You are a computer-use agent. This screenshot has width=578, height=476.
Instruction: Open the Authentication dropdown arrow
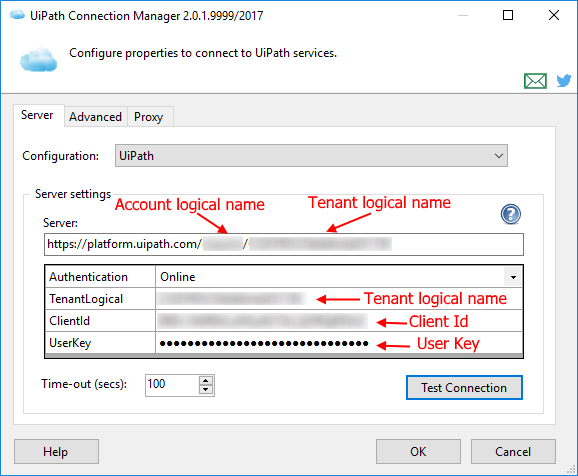click(x=513, y=277)
